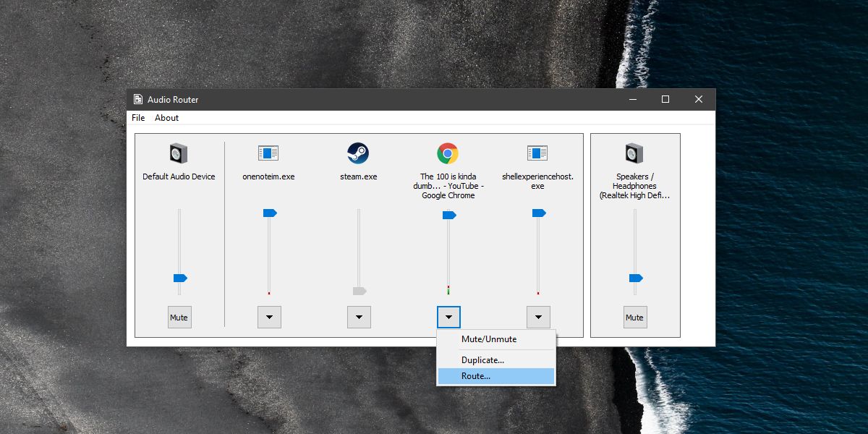This screenshot has height=434, width=868.
Task: Click the Speakers / Headphones device icon
Action: [634, 153]
